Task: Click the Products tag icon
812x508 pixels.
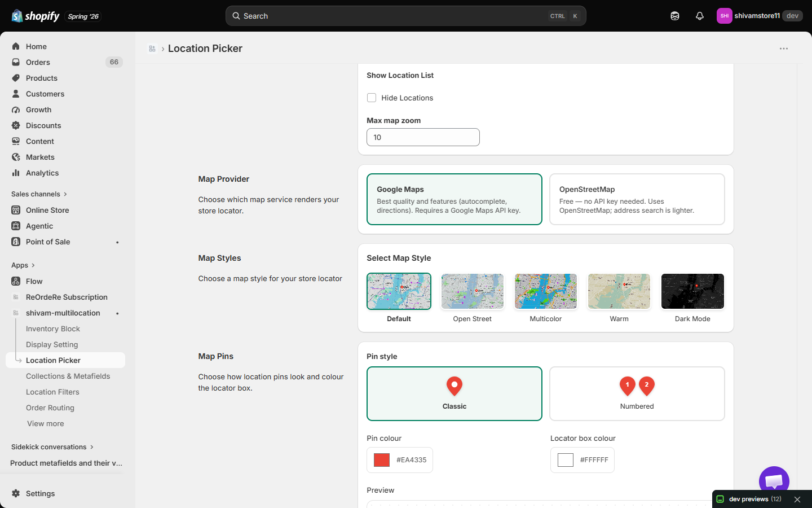Action: pos(16,78)
